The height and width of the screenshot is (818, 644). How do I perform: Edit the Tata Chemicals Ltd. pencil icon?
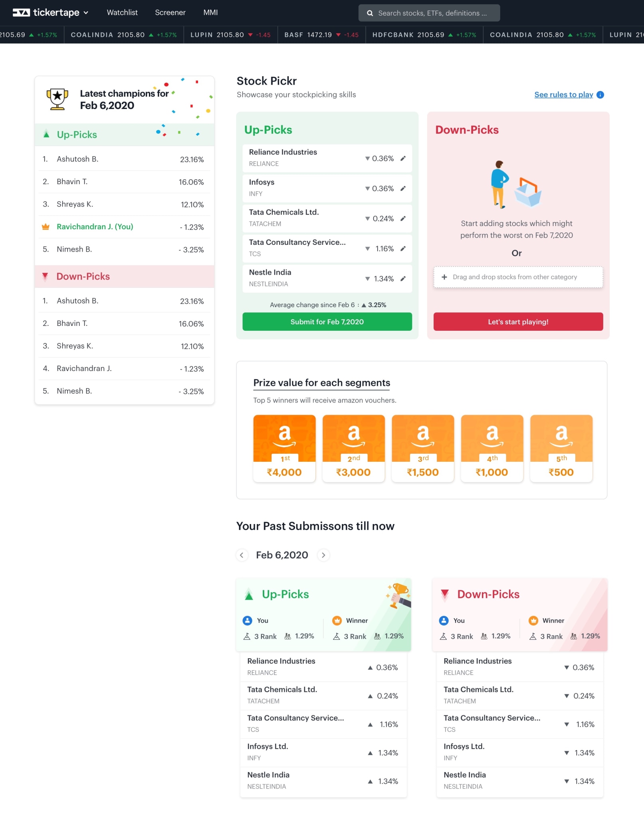[x=403, y=218]
